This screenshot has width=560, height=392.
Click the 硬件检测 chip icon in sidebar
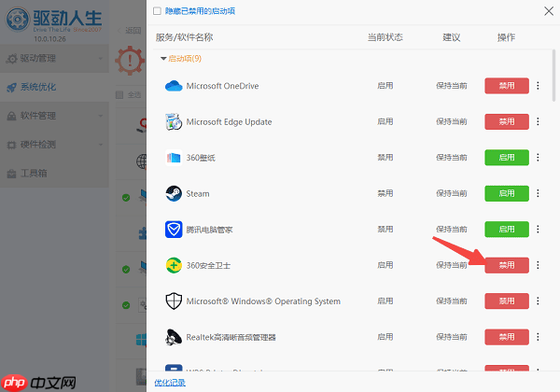click(x=12, y=145)
